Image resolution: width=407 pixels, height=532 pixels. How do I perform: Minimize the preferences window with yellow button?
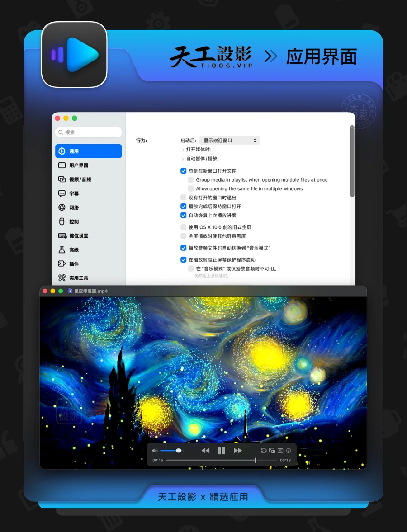pyautogui.click(x=66, y=118)
